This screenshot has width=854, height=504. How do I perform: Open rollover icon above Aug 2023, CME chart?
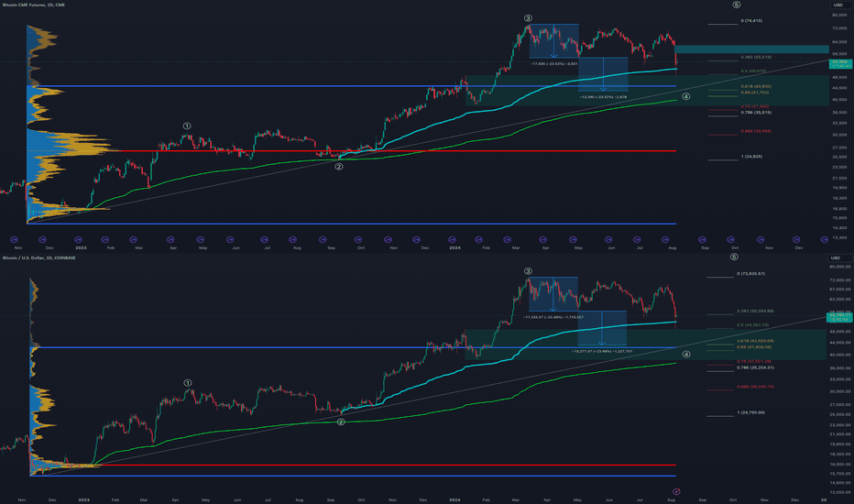(293, 239)
